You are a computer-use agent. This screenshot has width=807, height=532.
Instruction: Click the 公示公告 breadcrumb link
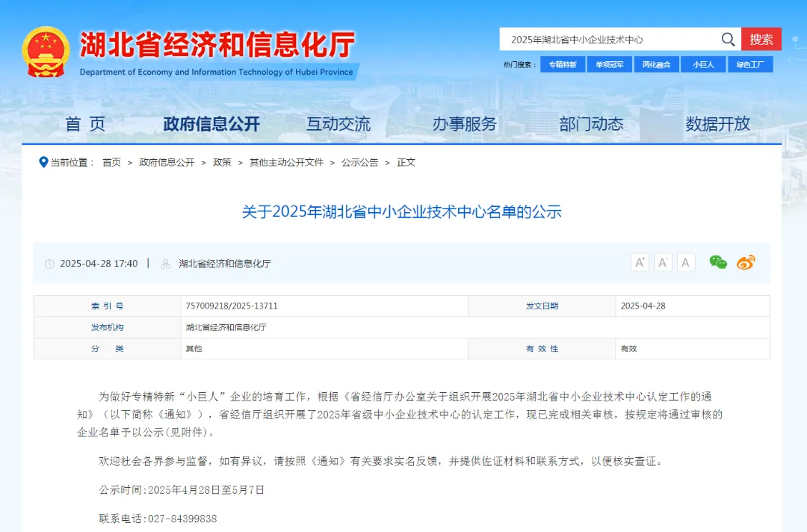pos(360,162)
